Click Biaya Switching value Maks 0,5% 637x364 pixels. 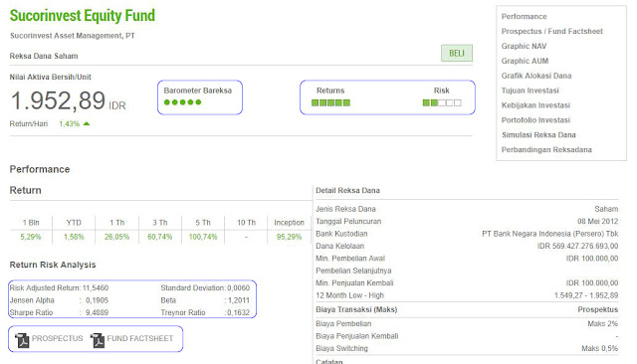pyautogui.click(x=599, y=348)
